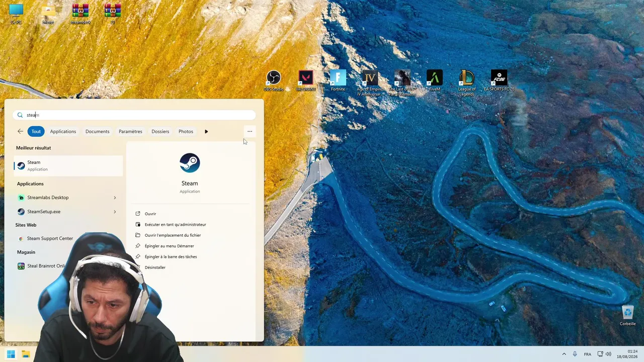Open the three-dot options menu
The width and height of the screenshot is (644, 362).
click(x=250, y=131)
